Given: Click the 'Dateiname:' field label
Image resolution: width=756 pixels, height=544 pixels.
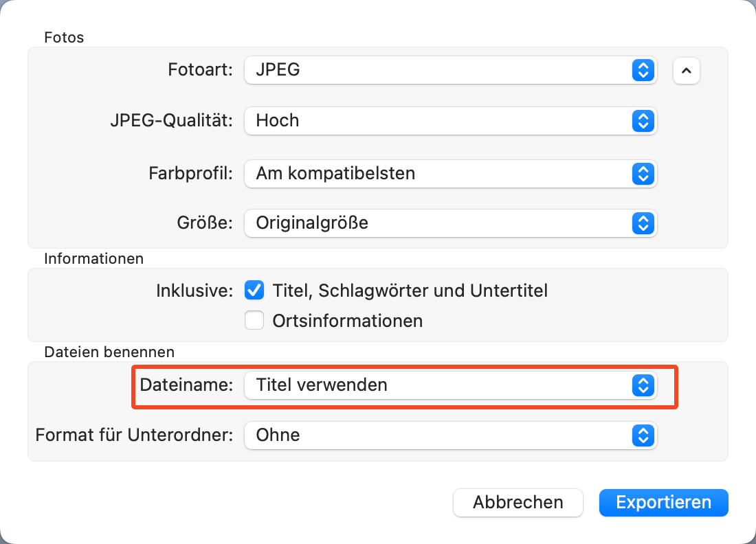Looking at the screenshot, I should (x=186, y=385).
